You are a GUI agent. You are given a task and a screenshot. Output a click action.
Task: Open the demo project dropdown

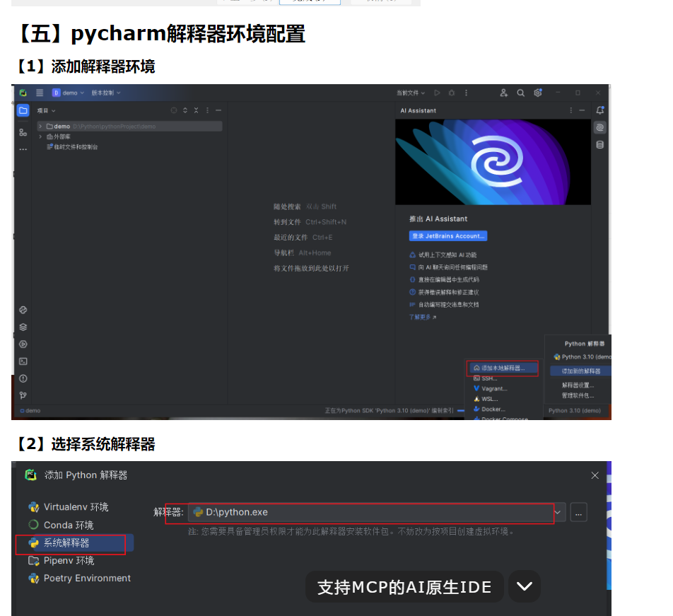pyautogui.click(x=69, y=93)
